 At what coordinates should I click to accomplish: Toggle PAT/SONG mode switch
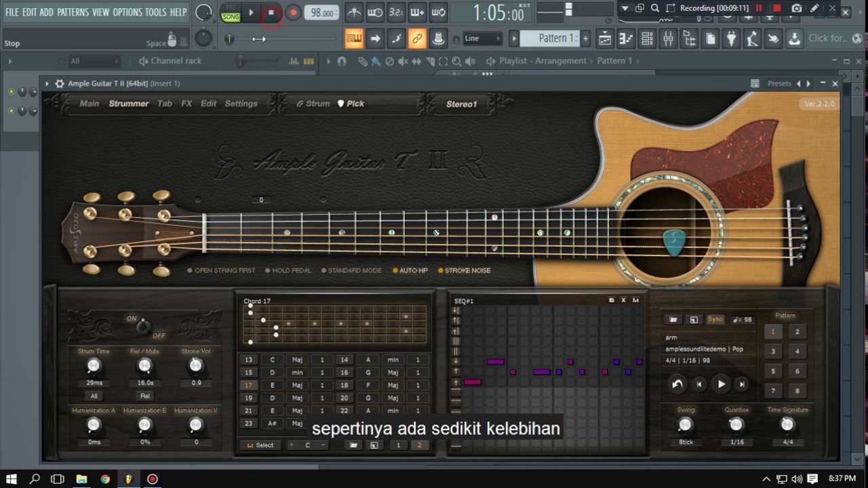pos(231,12)
